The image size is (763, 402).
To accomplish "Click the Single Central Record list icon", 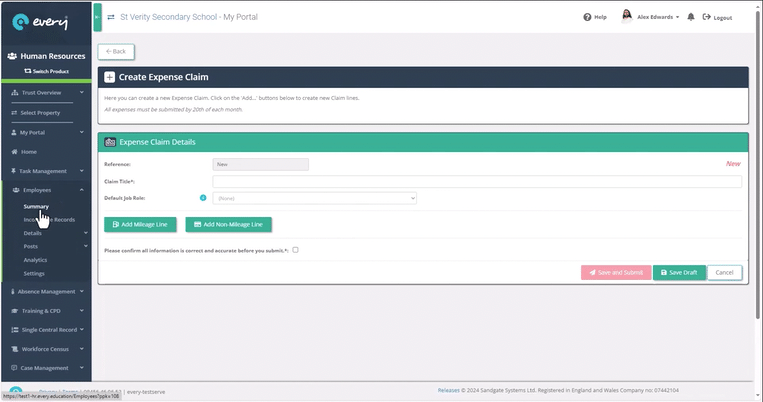I will coord(15,329).
